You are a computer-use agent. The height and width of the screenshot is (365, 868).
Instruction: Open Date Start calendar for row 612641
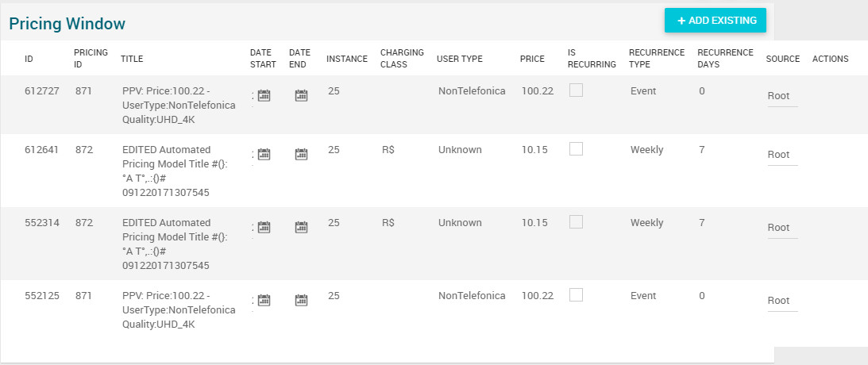click(264, 155)
